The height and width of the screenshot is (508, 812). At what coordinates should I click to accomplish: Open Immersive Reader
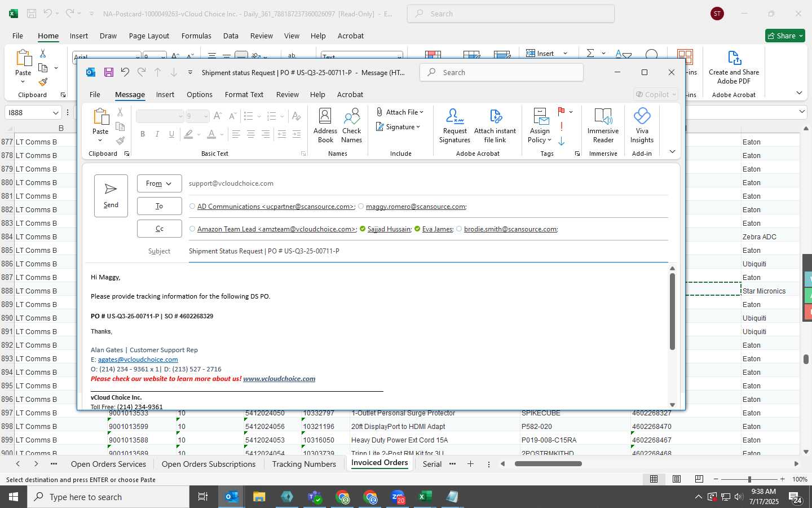pyautogui.click(x=603, y=125)
